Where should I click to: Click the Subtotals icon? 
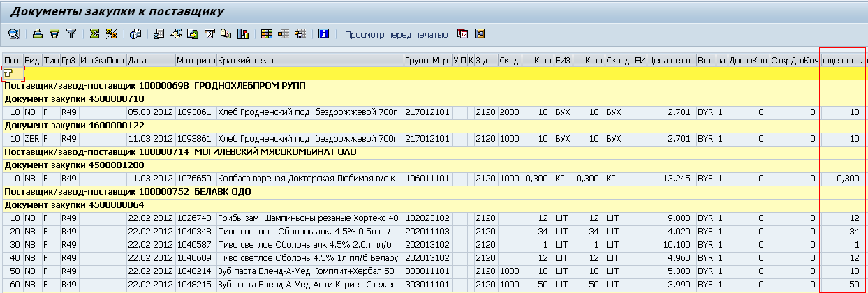point(110,33)
